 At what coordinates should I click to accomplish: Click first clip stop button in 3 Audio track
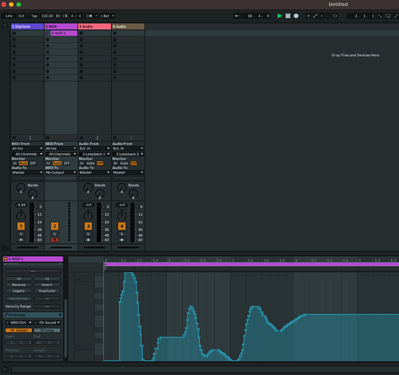(81, 33)
